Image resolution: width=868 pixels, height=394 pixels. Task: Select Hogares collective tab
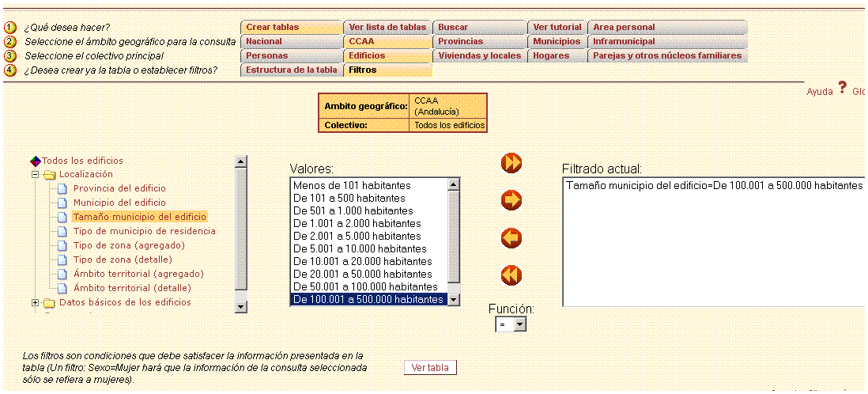coord(557,56)
